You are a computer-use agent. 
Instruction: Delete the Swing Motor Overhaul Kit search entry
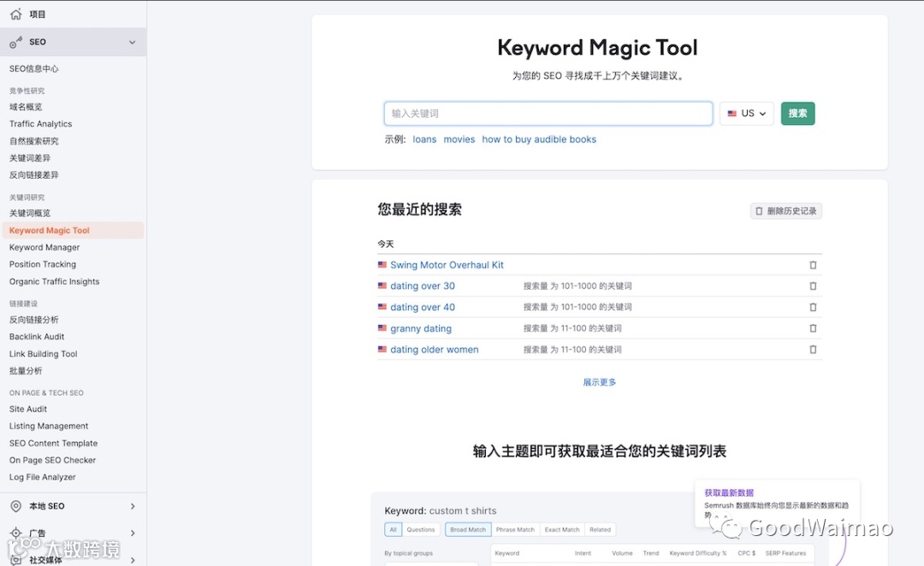[813, 265]
